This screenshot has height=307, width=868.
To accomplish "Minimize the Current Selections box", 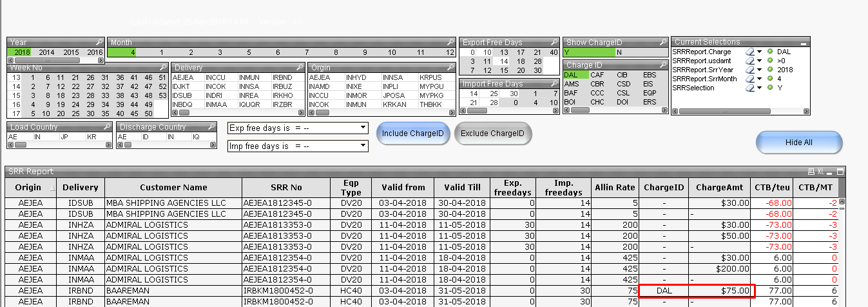I will [x=804, y=43].
